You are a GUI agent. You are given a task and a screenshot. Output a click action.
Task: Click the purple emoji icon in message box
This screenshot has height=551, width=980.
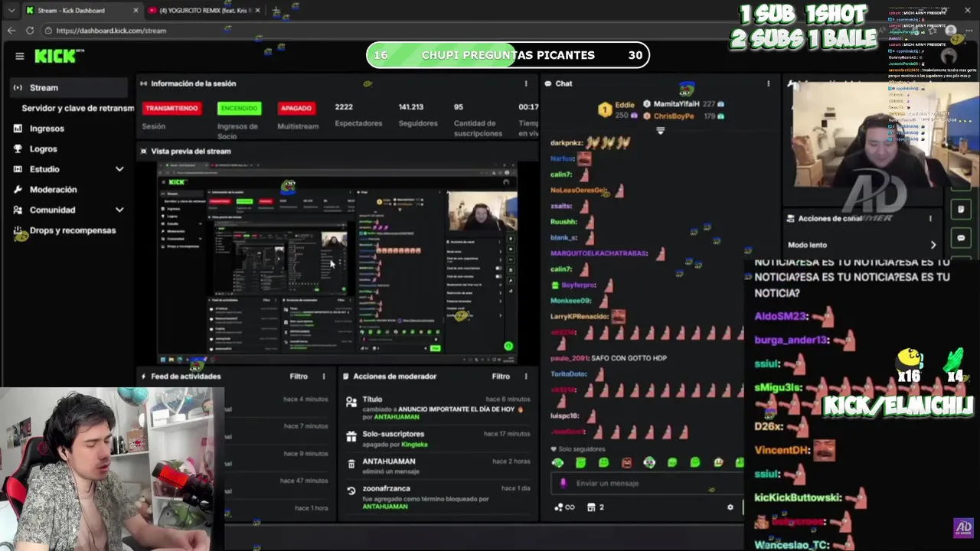pos(563,484)
